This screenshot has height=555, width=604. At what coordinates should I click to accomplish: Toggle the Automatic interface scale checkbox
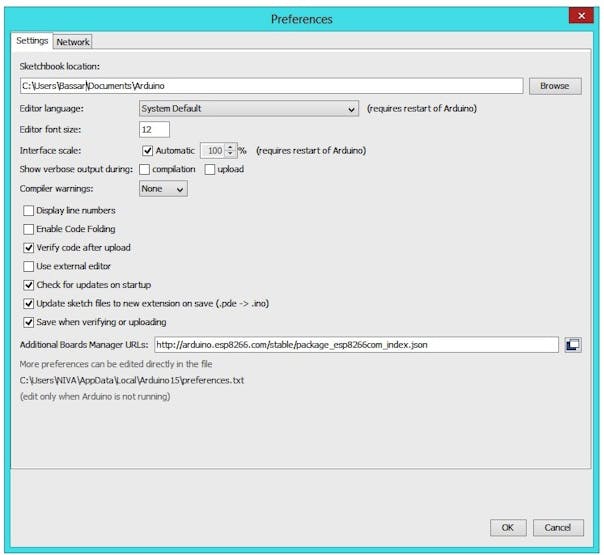click(148, 151)
